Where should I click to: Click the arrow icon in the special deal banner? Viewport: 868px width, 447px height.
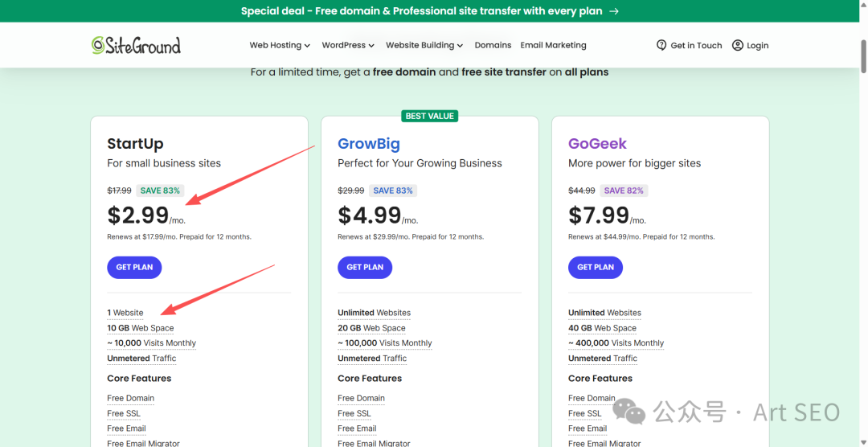[x=614, y=11]
